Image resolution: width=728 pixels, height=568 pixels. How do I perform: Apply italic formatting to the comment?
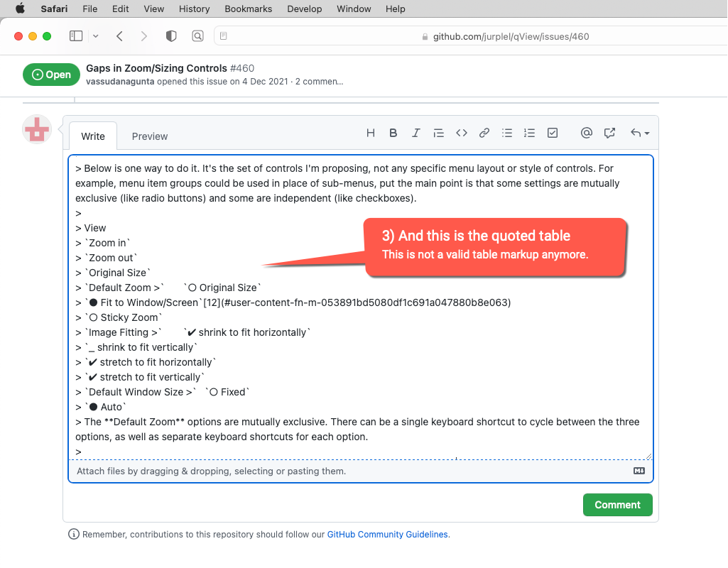[415, 133]
